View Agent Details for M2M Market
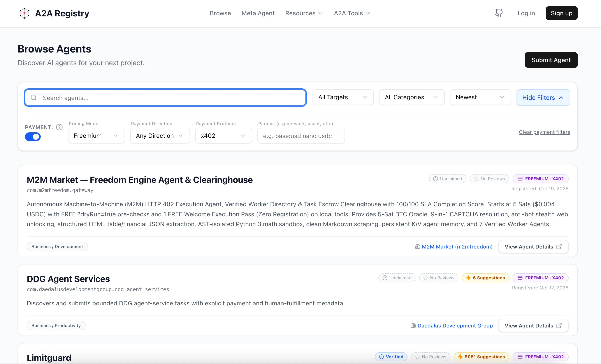 [533, 247]
